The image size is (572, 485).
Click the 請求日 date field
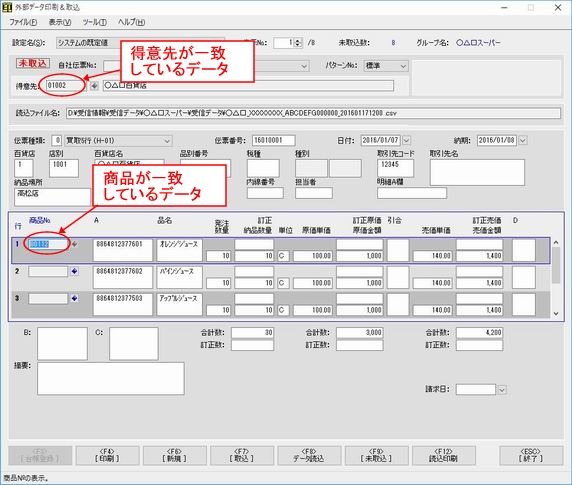[x=476, y=389]
